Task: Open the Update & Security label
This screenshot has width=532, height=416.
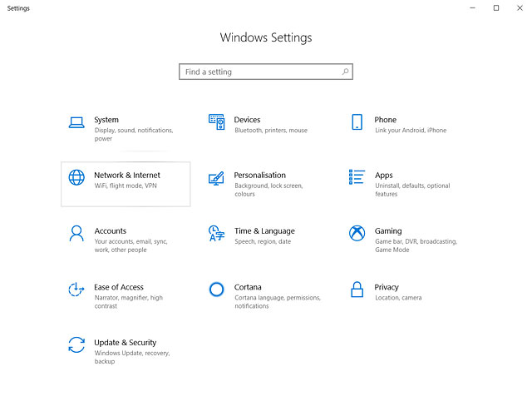Action: pos(125,343)
